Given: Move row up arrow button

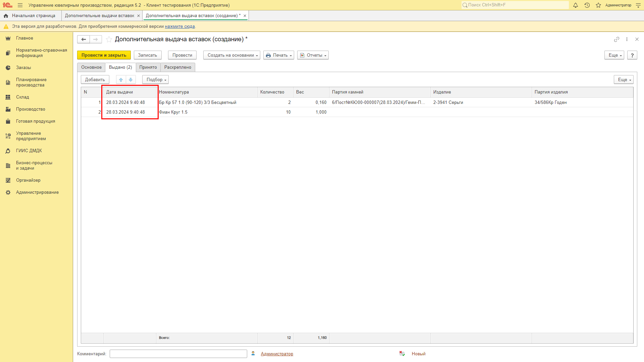Looking at the screenshot, I should [121, 79].
